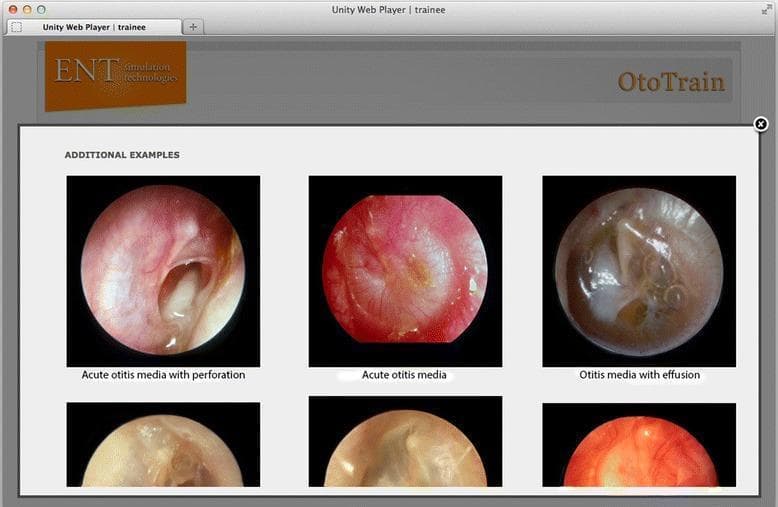This screenshot has height=507, width=778.
Task: Select the Unity Web Player trainee tab
Action: click(x=94, y=27)
